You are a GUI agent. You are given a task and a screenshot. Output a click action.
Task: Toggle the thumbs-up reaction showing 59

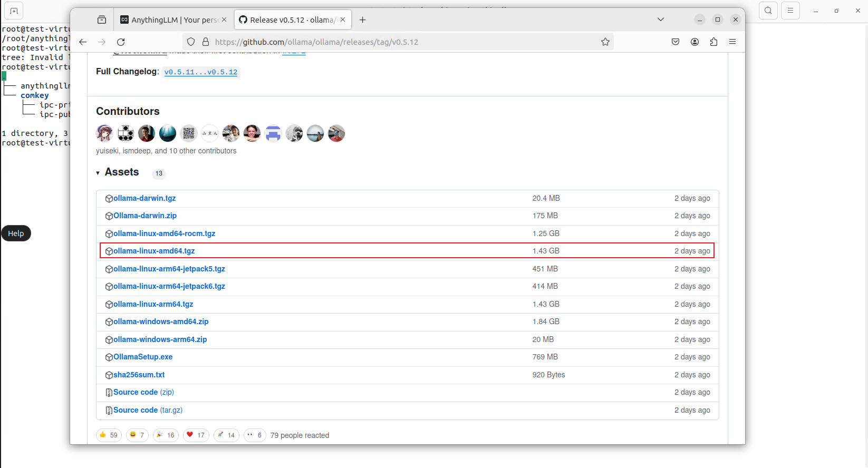click(x=109, y=435)
